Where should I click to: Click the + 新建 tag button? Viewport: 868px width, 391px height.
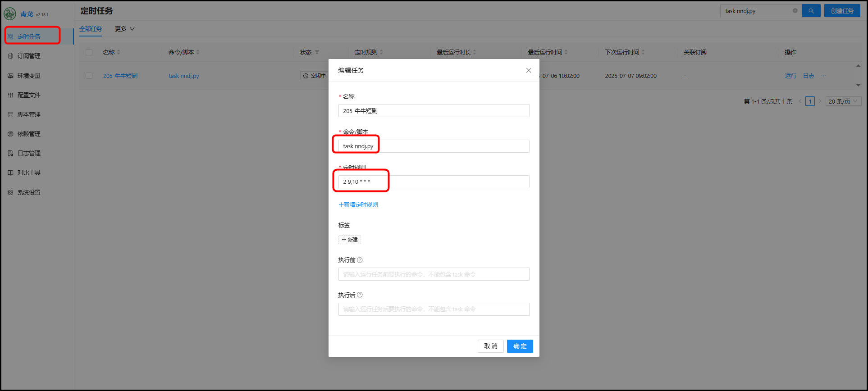[350, 240]
